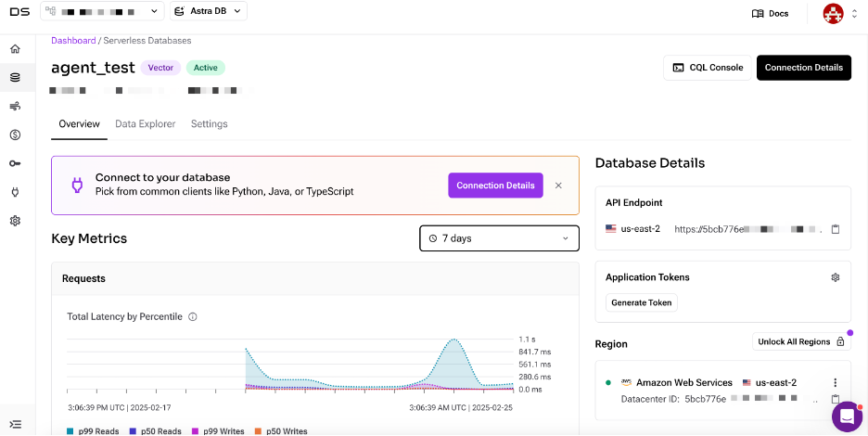
Task: Click the user avatar in top right
Action: pyautogui.click(x=833, y=13)
